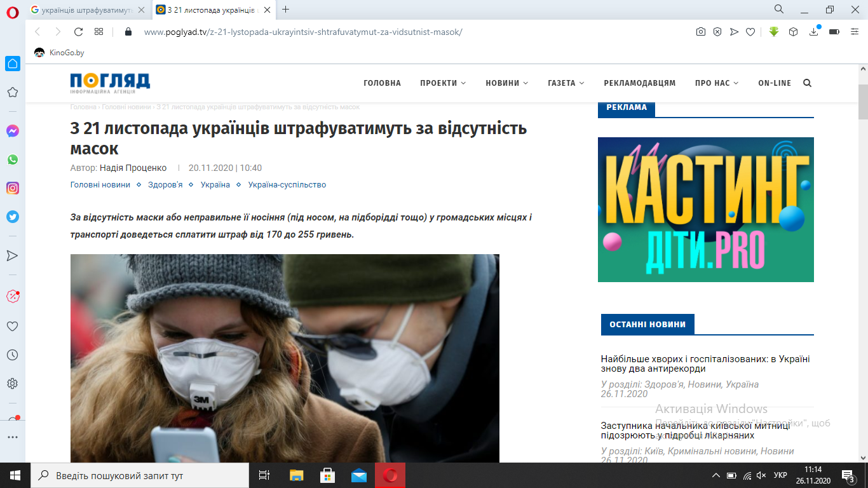Image resolution: width=868 pixels, height=488 pixels.
Task: Open the Здоров'я category tag
Action: tap(165, 185)
